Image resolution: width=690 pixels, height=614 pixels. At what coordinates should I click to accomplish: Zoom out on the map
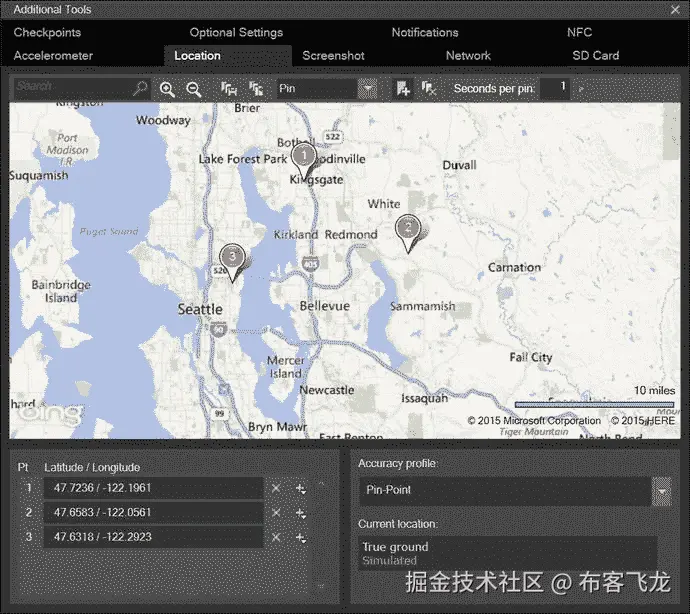[x=194, y=89]
